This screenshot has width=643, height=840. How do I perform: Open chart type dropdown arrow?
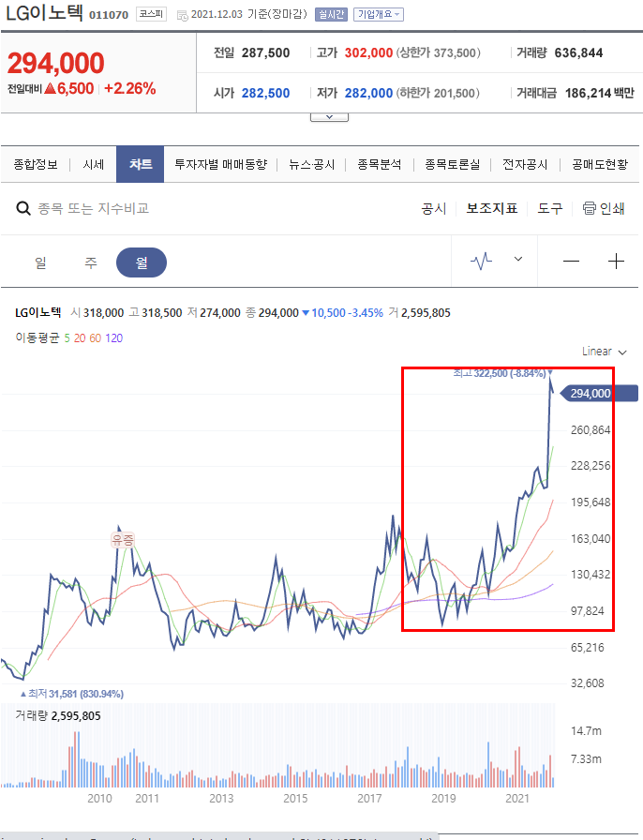518,260
